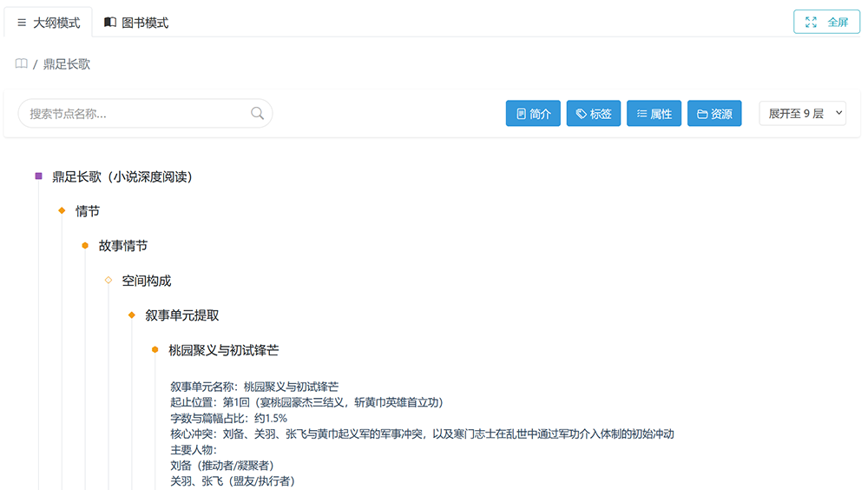
Task: Toggle the 标签 display button
Action: coord(594,114)
